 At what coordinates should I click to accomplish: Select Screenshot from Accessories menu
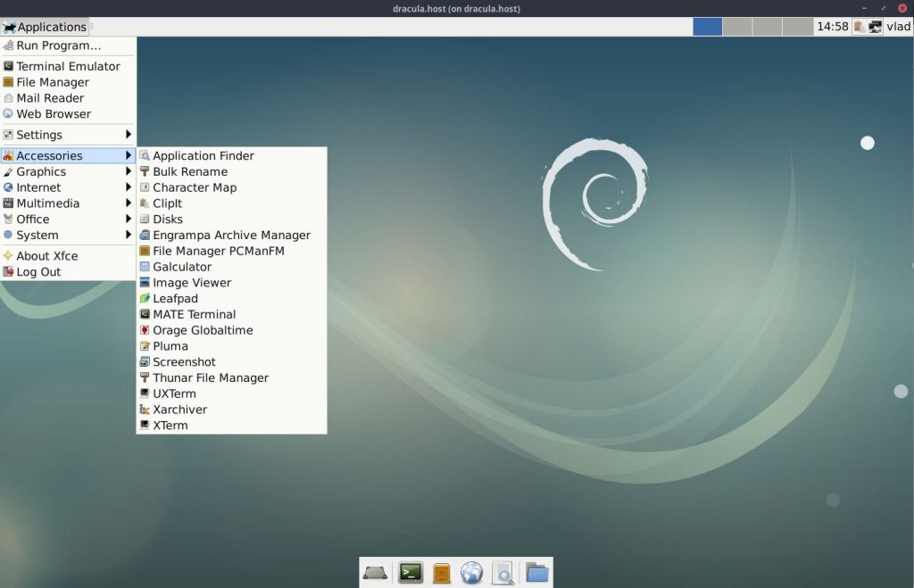(x=231, y=362)
